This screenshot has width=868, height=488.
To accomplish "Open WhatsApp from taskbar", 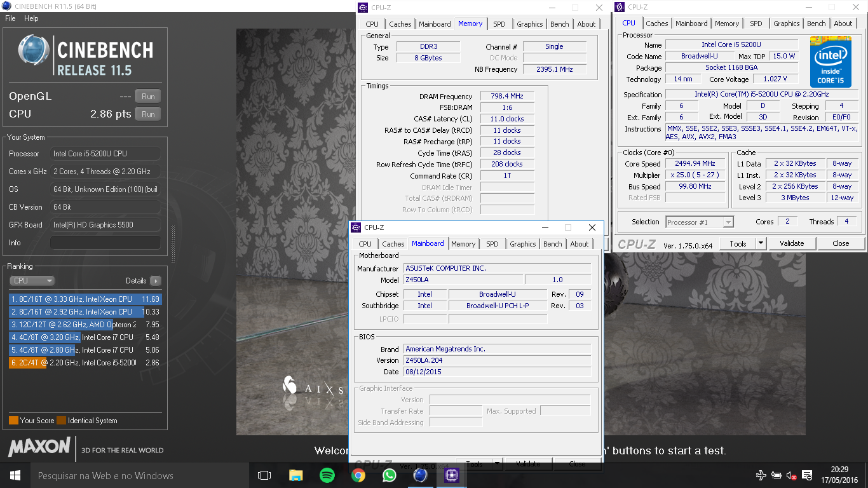I will pos(389,475).
